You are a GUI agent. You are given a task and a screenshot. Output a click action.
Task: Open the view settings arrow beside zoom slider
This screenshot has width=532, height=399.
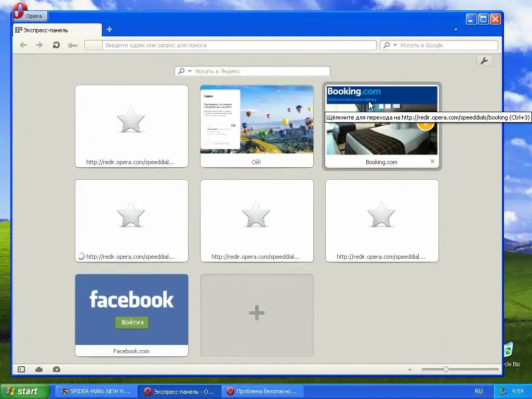410,369
